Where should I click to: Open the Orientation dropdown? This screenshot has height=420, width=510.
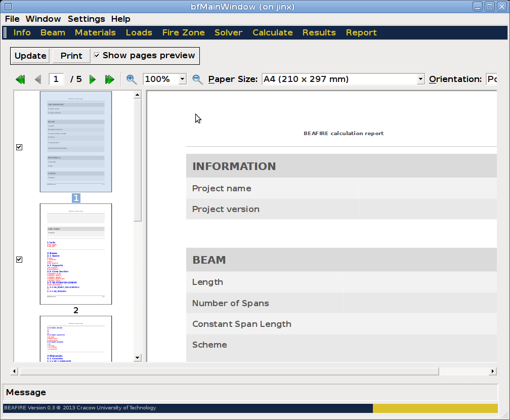[491, 79]
